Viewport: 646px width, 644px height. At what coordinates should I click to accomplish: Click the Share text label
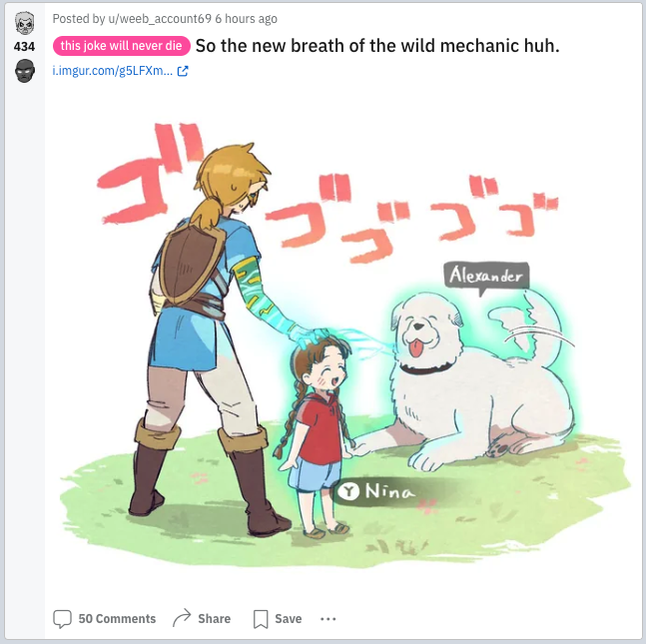(215, 618)
